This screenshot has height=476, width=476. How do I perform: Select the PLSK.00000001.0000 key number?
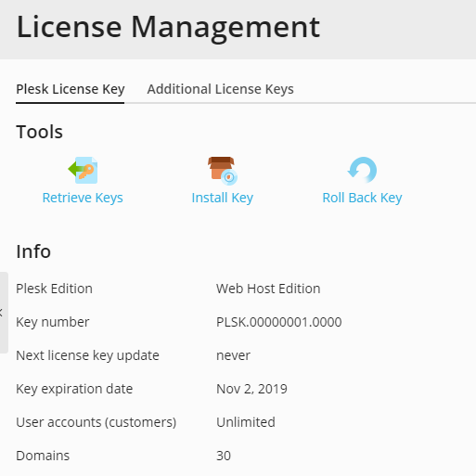click(279, 322)
